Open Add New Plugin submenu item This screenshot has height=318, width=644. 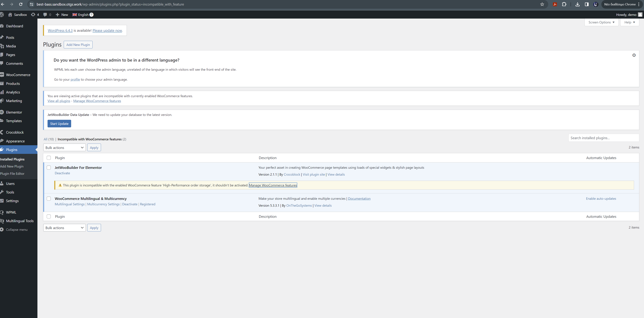(12, 166)
